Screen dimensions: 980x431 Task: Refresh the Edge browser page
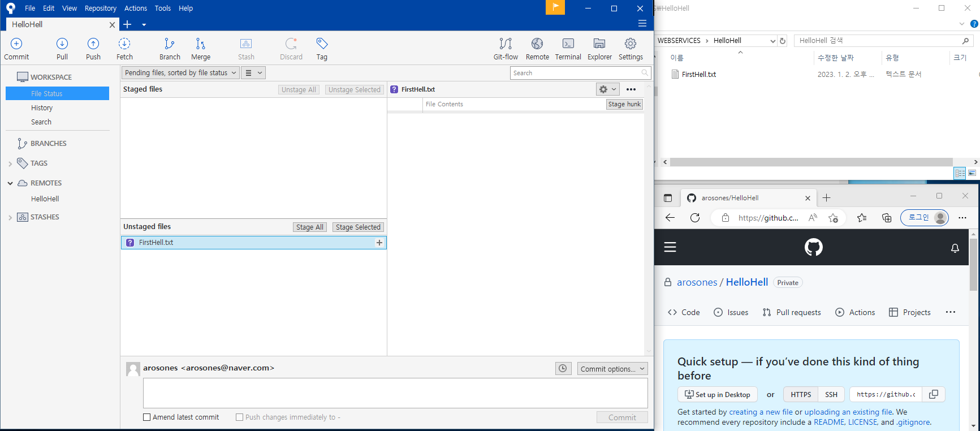point(695,218)
